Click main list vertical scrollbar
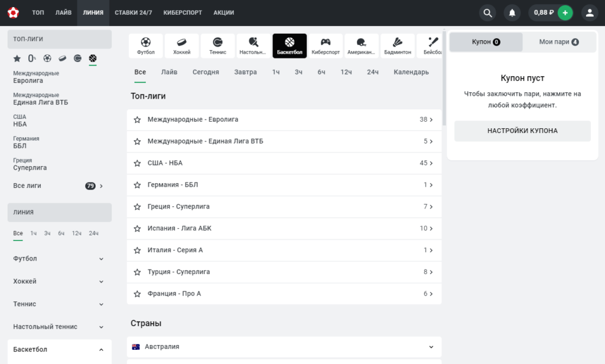This screenshot has width=605, height=364. click(444, 77)
